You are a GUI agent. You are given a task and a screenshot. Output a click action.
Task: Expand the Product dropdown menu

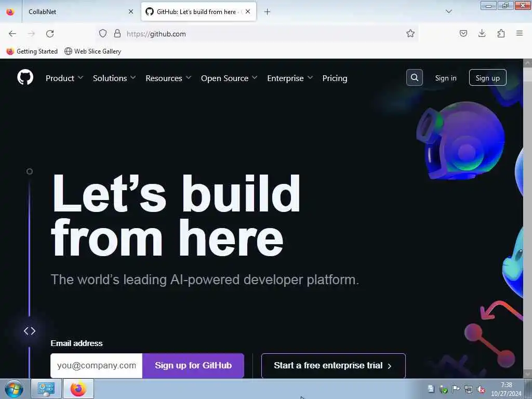64,78
